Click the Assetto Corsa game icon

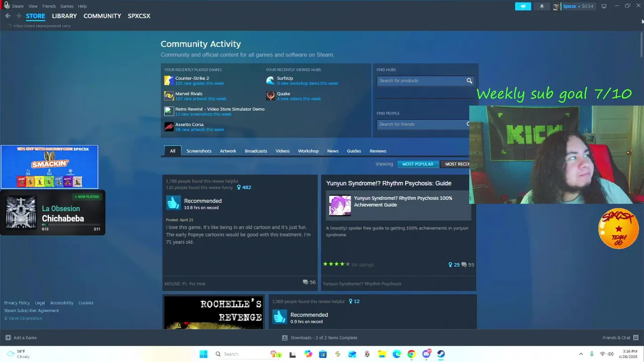(169, 127)
